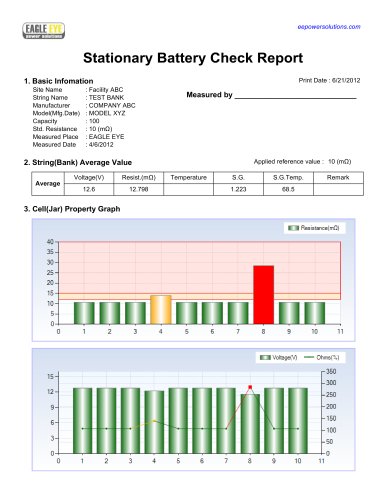Select the S.G.Temp. value cell 68.5
The height and width of the screenshot is (500, 386).
pos(288,189)
